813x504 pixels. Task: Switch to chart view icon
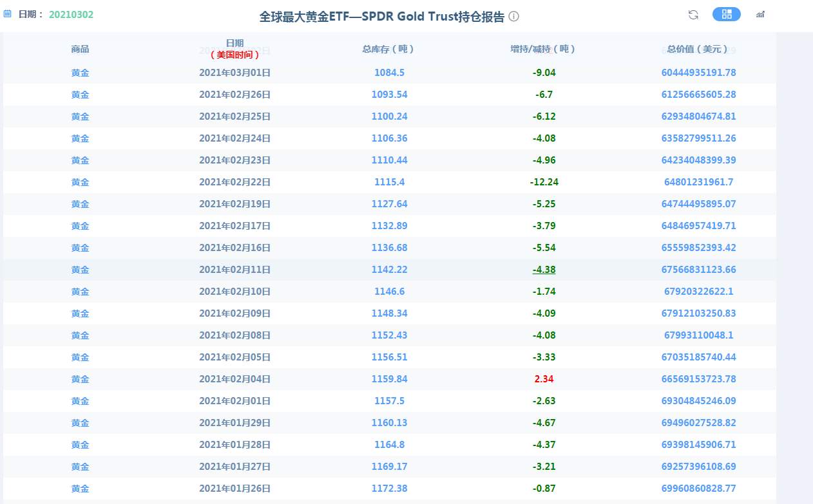point(760,14)
